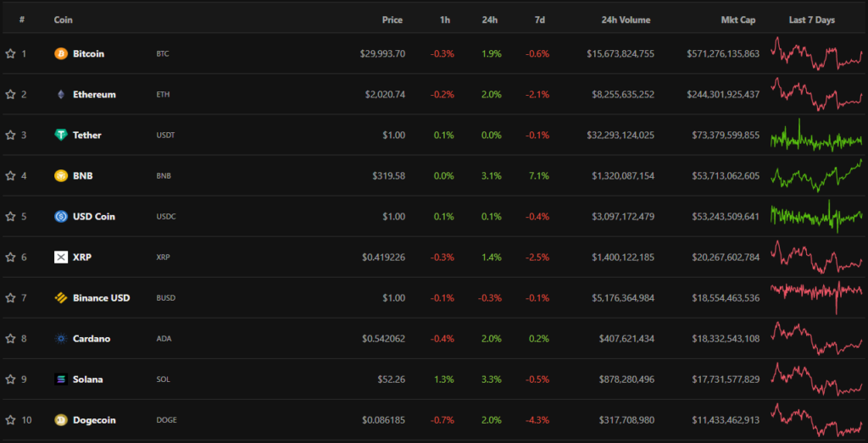Click BNB price $319.58
The width and height of the screenshot is (868, 443).
tap(389, 176)
